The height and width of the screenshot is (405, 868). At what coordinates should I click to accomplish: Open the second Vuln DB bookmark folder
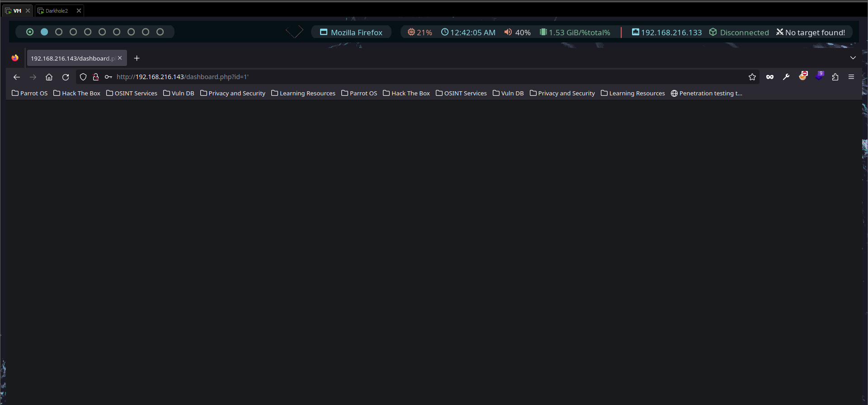coord(508,93)
